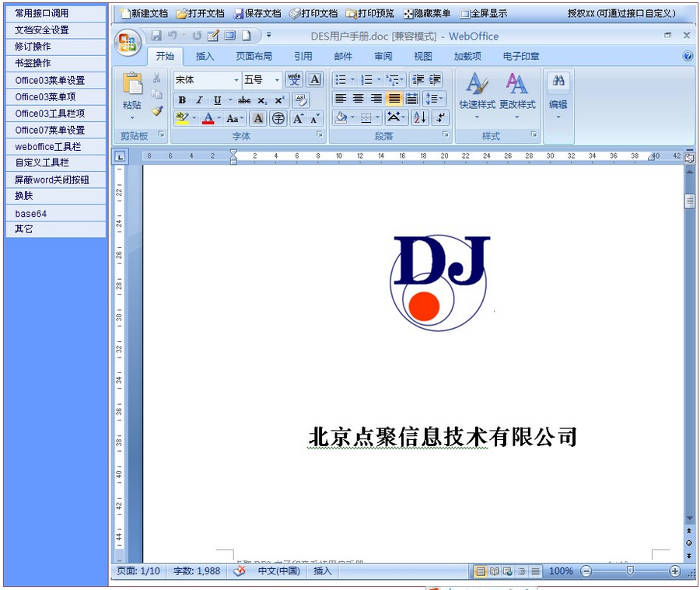Switch to the 引用 ribbon tab

[303, 56]
